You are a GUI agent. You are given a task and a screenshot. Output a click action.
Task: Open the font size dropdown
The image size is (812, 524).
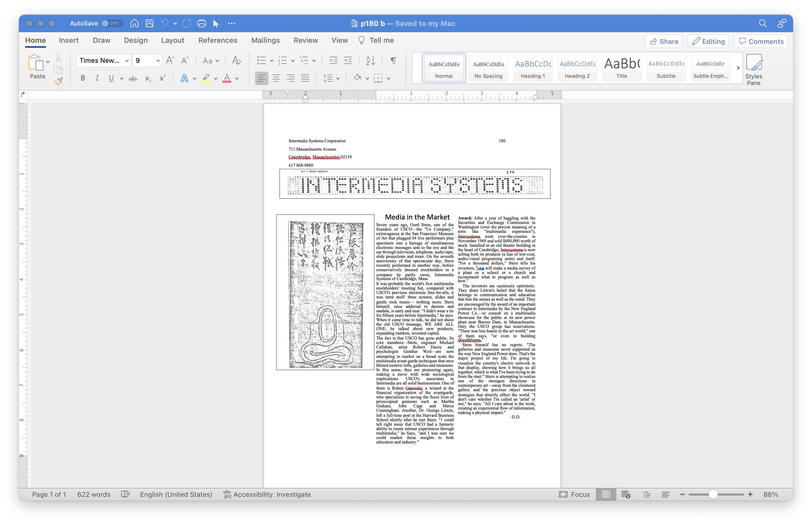(158, 61)
